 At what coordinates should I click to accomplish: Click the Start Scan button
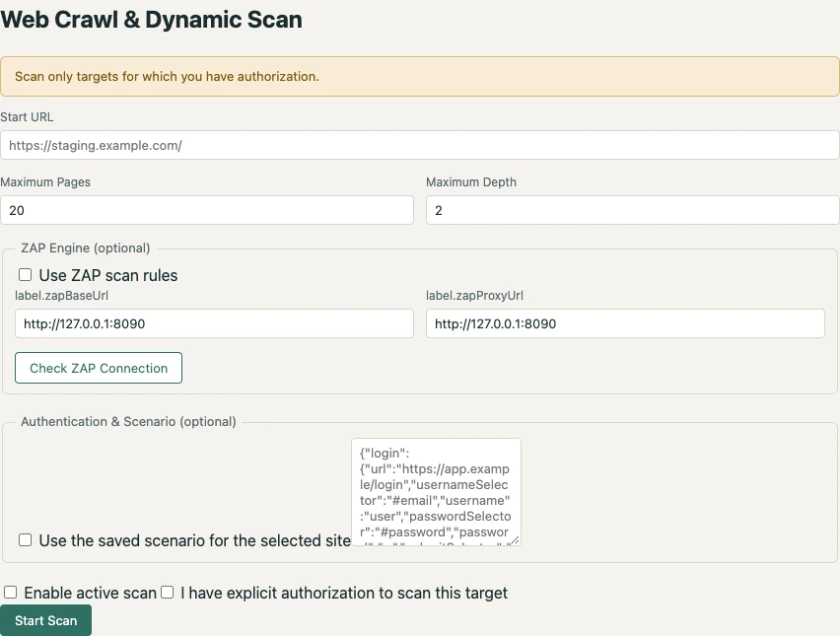point(46,620)
